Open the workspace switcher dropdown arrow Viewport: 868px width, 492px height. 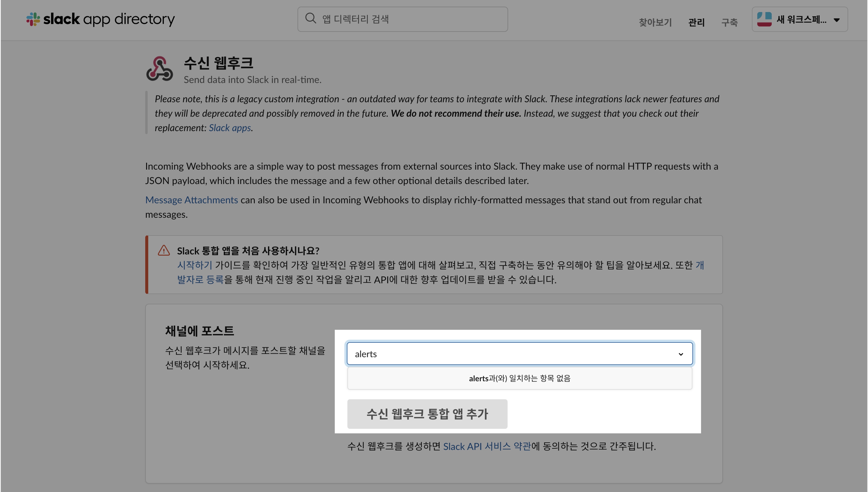[837, 20]
